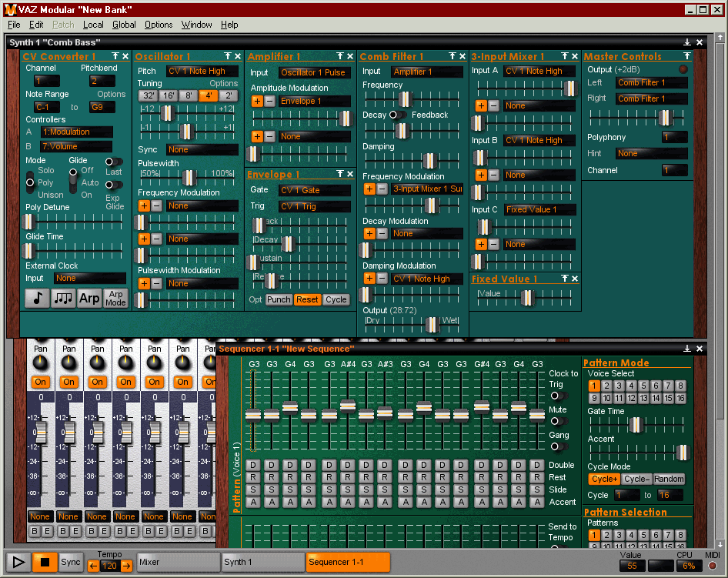Open the Options menu in the menu bar
Viewport: 728px width, 578px height.
pyautogui.click(x=159, y=25)
